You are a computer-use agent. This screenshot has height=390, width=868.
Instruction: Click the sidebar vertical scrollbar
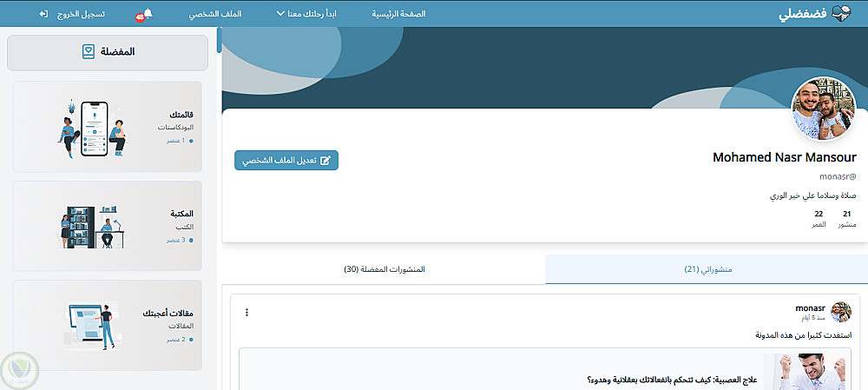(220, 40)
